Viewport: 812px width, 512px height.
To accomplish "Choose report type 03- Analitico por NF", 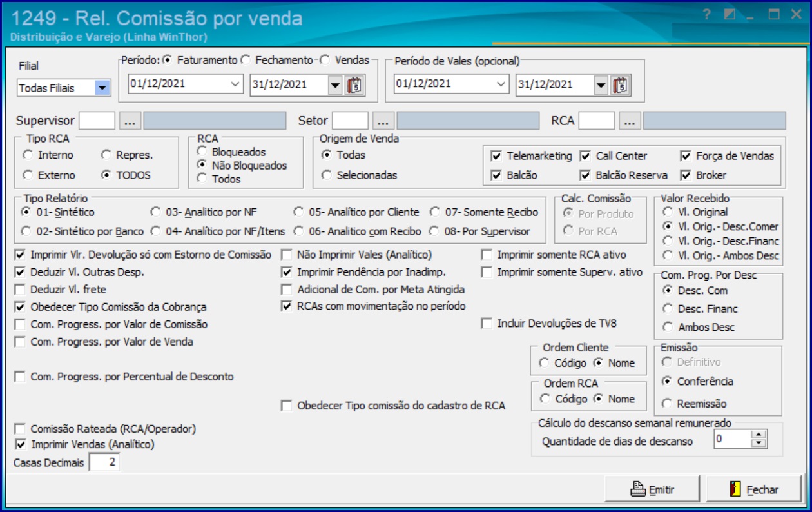I will [x=204, y=212].
